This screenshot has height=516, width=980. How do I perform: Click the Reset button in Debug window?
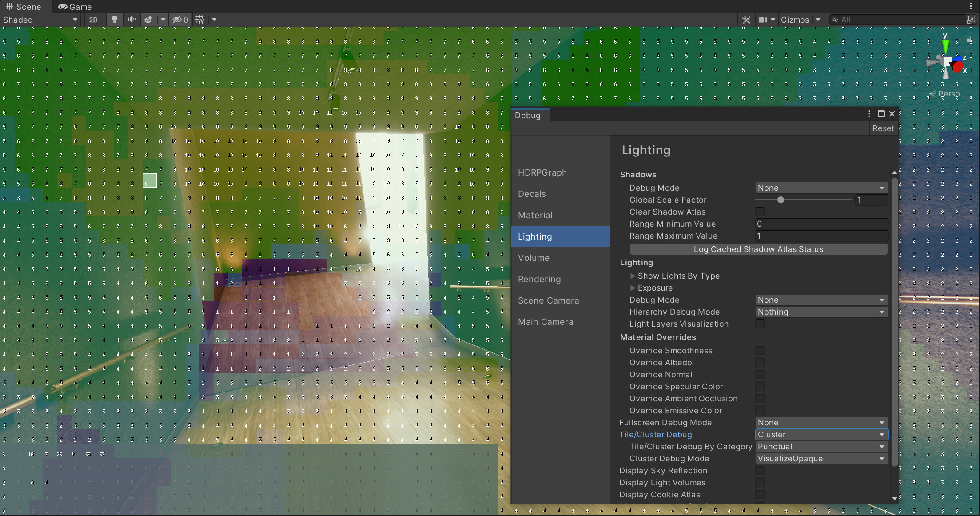pyautogui.click(x=883, y=128)
